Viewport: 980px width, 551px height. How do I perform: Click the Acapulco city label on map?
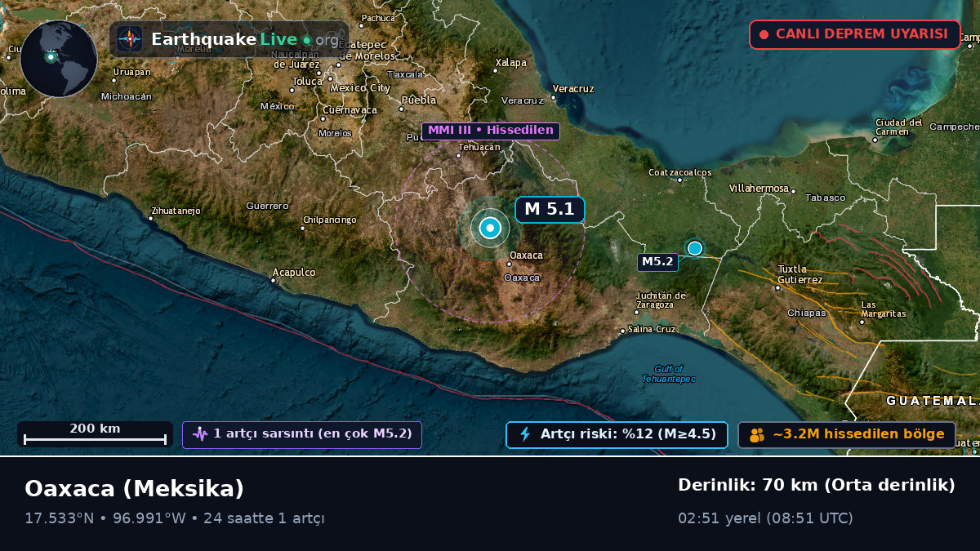(294, 272)
